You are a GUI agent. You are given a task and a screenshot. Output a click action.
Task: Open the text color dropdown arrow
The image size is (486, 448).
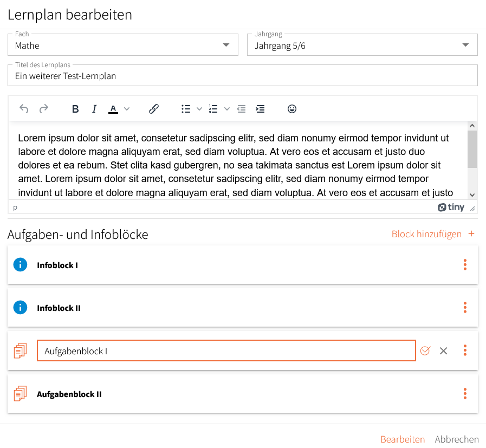(127, 109)
